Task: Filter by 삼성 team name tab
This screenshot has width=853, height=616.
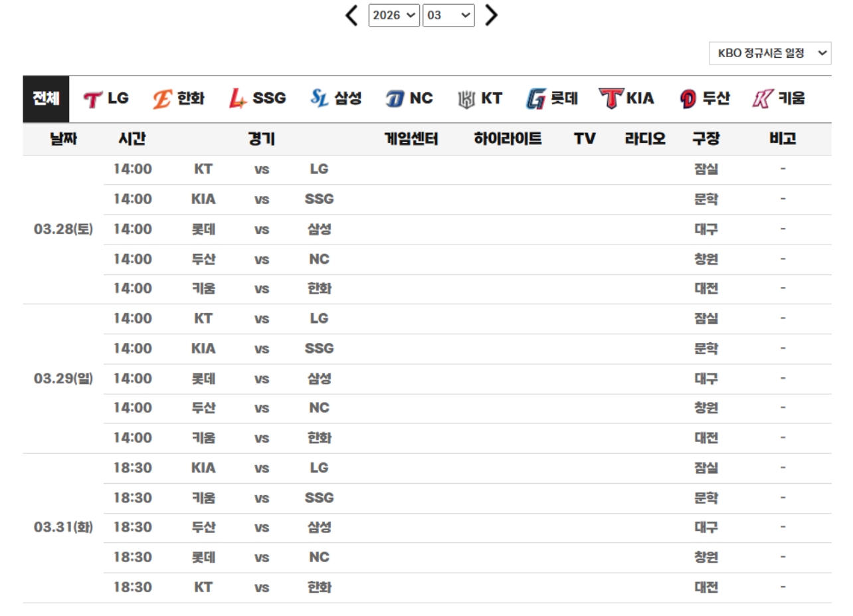Action: pyautogui.click(x=347, y=99)
